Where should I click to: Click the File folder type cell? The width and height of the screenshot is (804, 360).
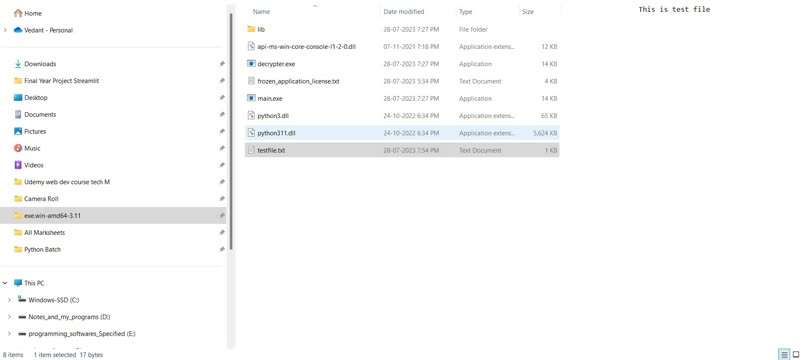coord(473,29)
